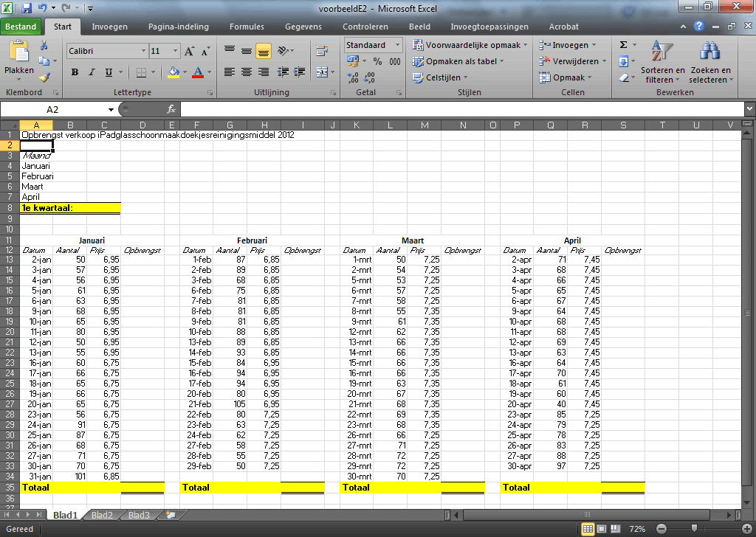Insert a new worksheet from the tab bar
The width and height of the screenshot is (756, 537).
[x=171, y=514]
